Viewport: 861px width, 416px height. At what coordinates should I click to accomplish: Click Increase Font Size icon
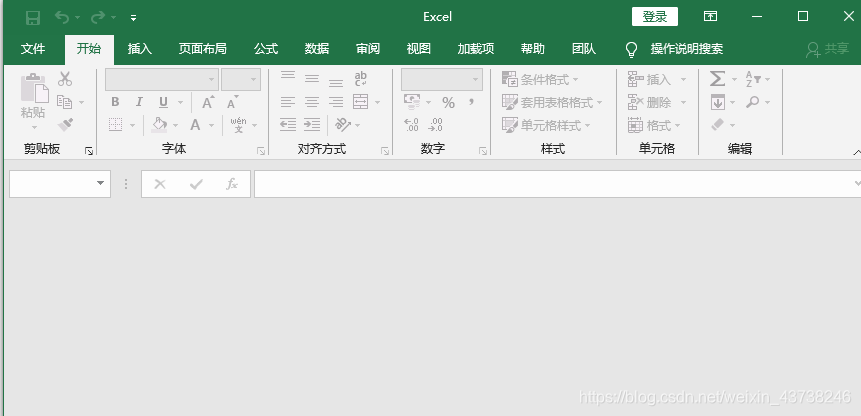pos(208,102)
